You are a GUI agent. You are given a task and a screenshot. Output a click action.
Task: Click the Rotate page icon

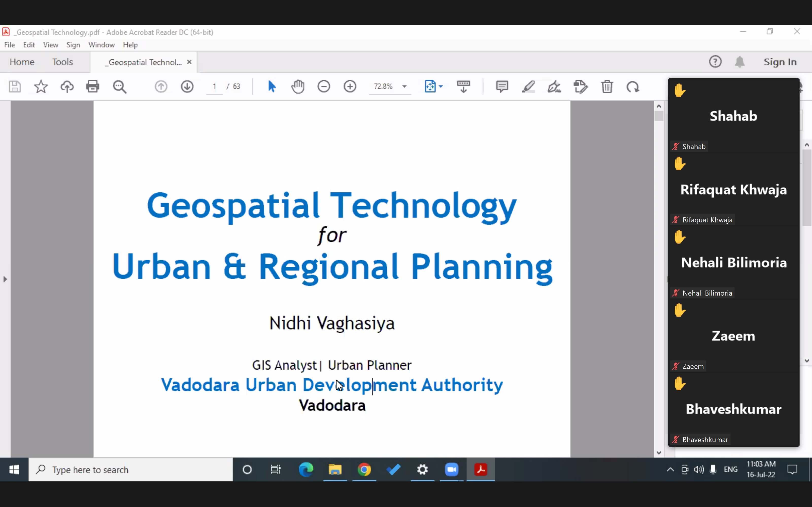(x=633, y=86)
